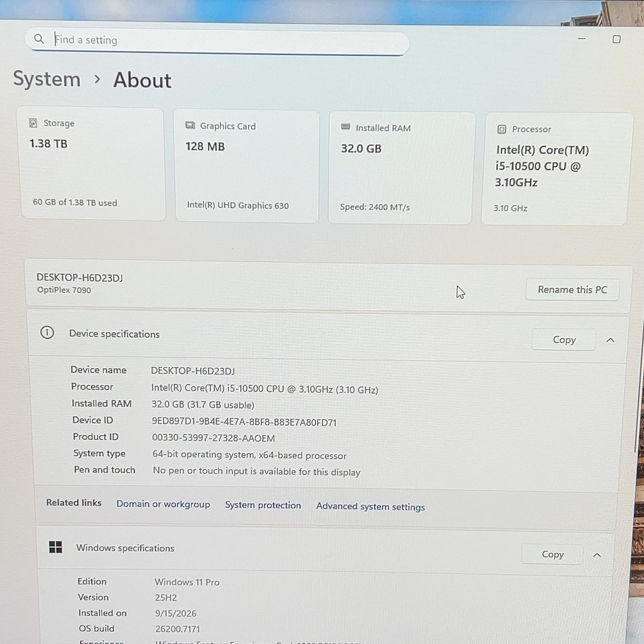
Task: Select Product ID 00330-53997-27328-AAOEM
Action: pyautogui.click(x=213, y=438)
